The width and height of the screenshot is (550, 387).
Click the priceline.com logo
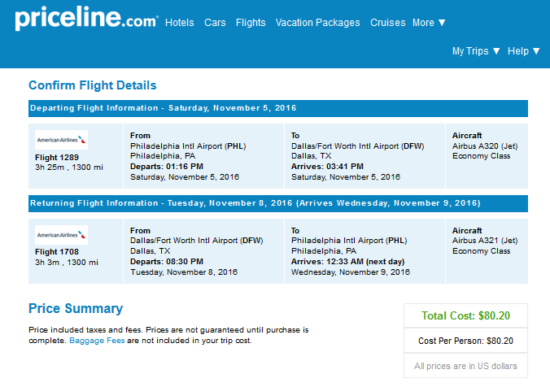click(86, 18)
